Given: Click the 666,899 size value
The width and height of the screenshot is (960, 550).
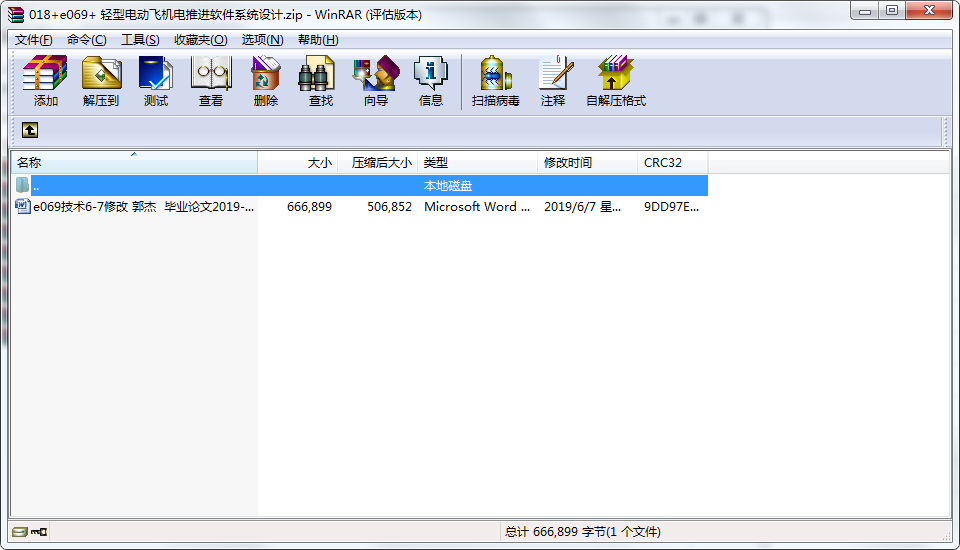Looking at the screenshot, I should tap(309, 207).
